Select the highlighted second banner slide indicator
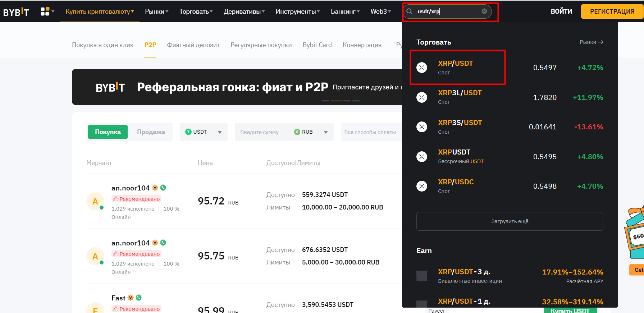Viewport: 644px width, 313px height. [336, 101]
